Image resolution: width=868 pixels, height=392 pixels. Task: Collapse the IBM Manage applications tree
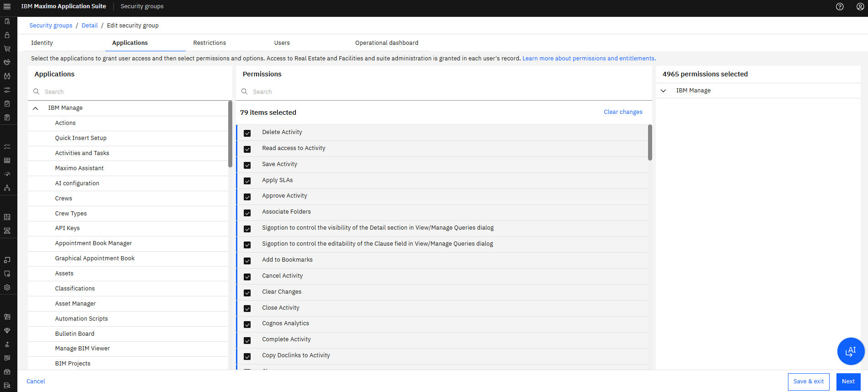pos(35,108)
